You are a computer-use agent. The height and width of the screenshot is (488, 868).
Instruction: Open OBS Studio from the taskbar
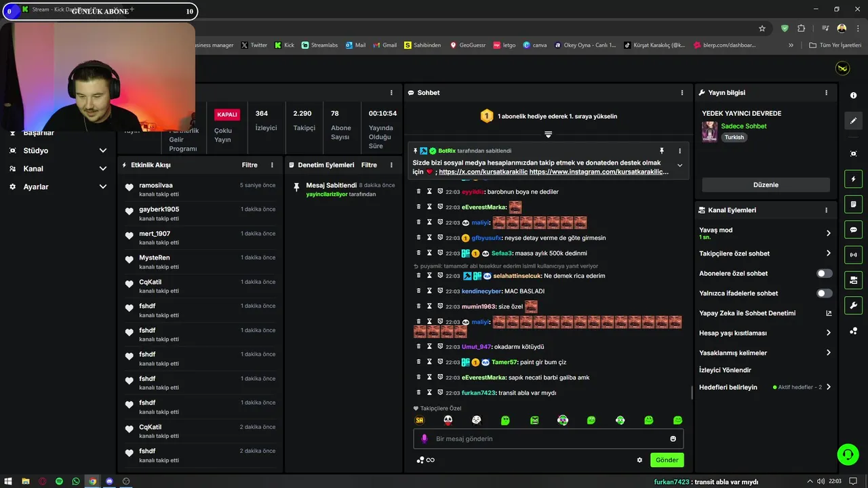126,481
